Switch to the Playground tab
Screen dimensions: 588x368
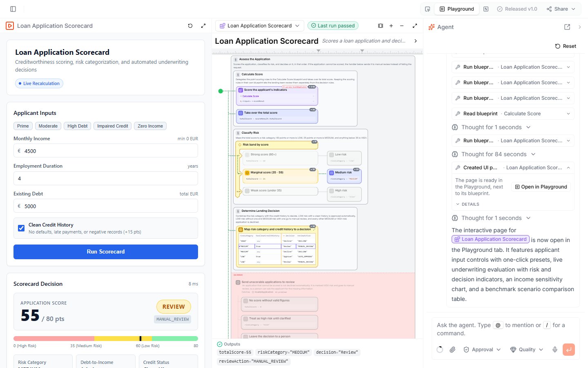pyautogui.click(x=457, y=9)
